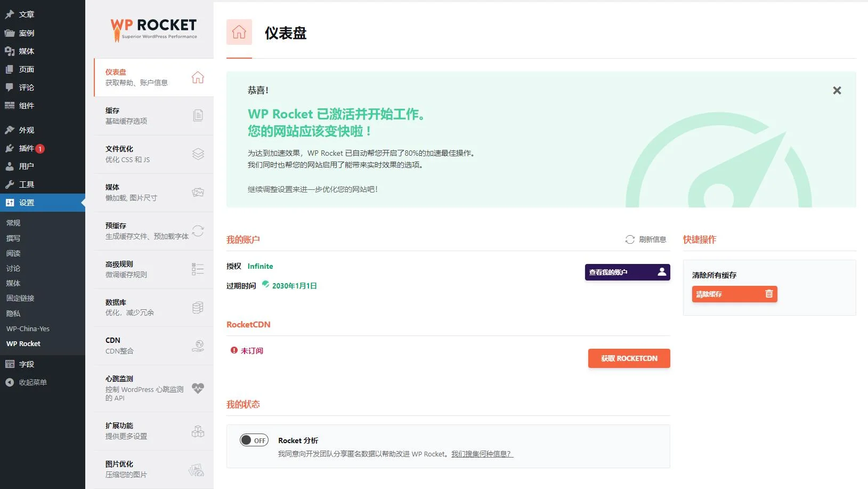Click the 未订阅 RocketCDN status
Viewport: 868px width, 489px height.
pyautogui.click(x=252, y=351)
